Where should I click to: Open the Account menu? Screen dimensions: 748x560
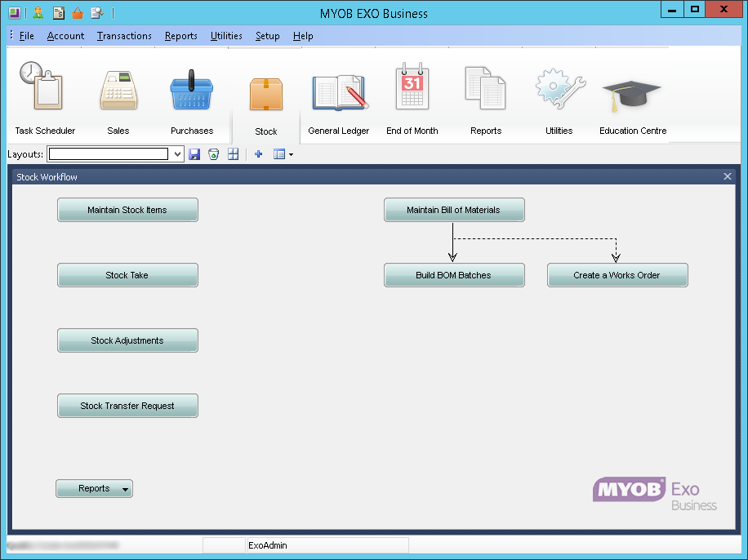(66, 36)
